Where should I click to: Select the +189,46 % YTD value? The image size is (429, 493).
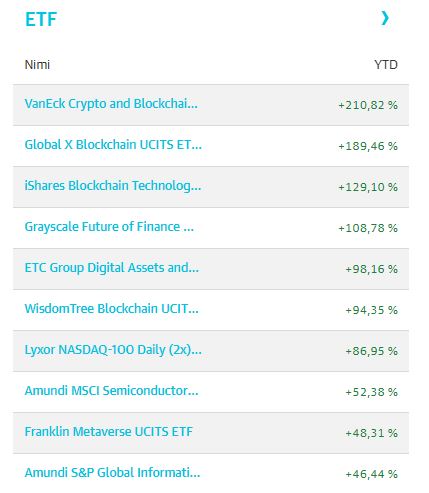click(368, 146)
